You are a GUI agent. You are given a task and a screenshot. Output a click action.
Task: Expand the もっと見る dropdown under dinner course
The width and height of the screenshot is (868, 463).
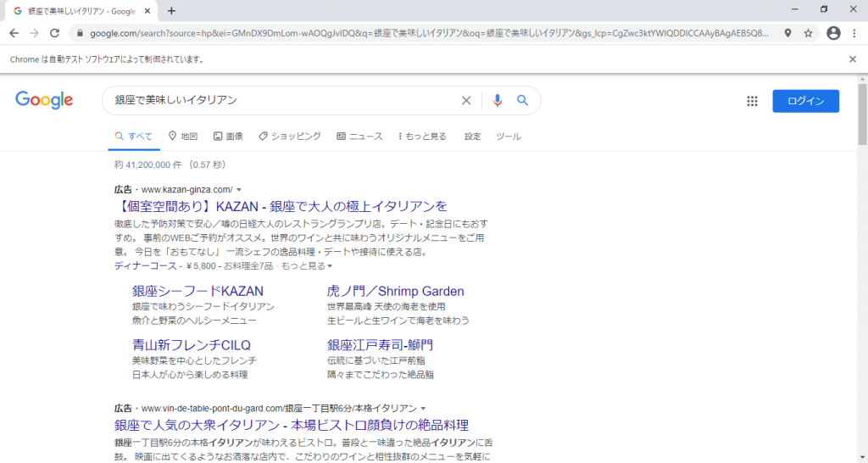pyautogui.click(x=306, y=266)
